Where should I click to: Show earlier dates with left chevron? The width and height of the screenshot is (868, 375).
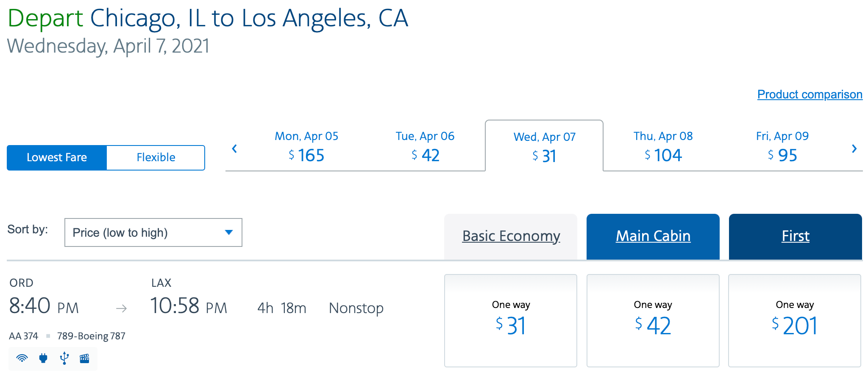click(234, 149)
